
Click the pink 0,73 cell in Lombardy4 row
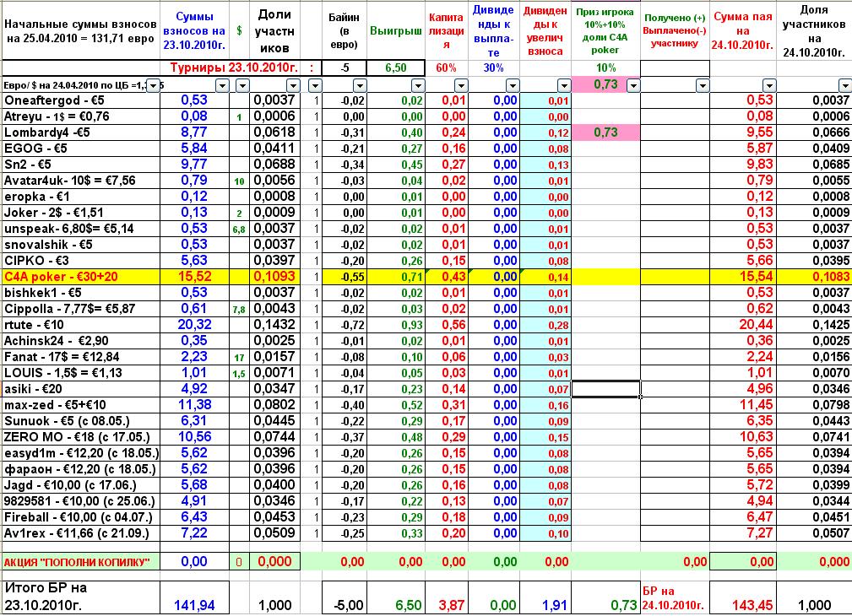click(x=605, y=132)
